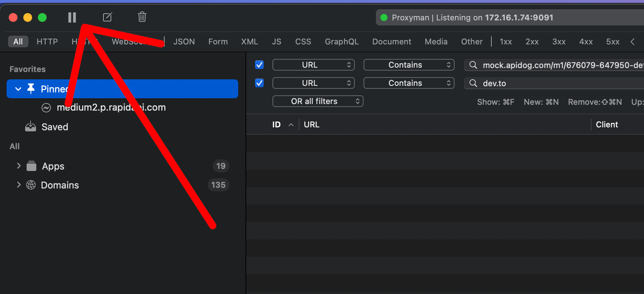The height and width of the screenshot is (294, 644).
Task: Expand the Apps group
Action: 19,166
